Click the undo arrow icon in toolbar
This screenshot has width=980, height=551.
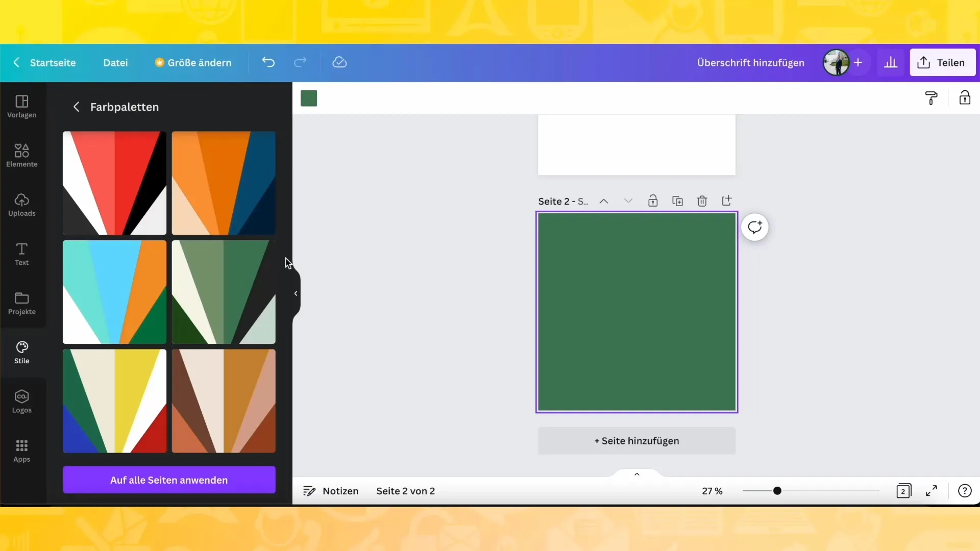[268, 63]
